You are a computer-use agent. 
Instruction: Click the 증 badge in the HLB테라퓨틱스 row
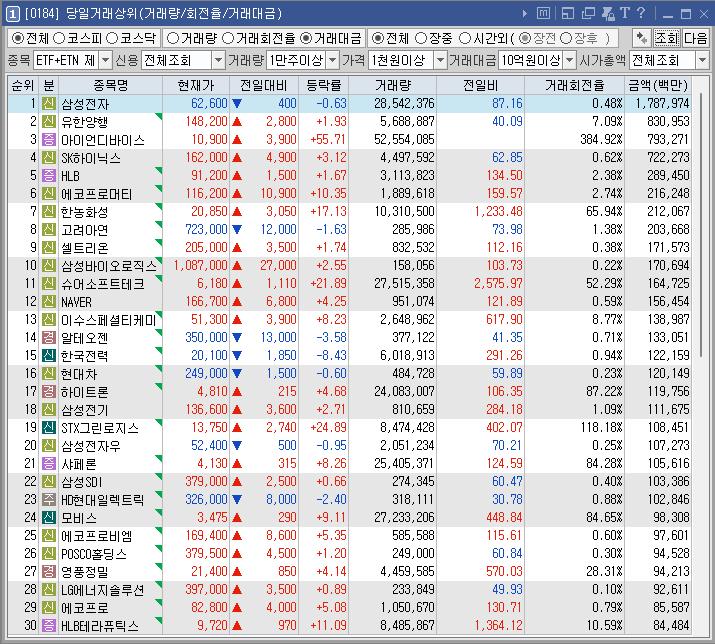49,626
